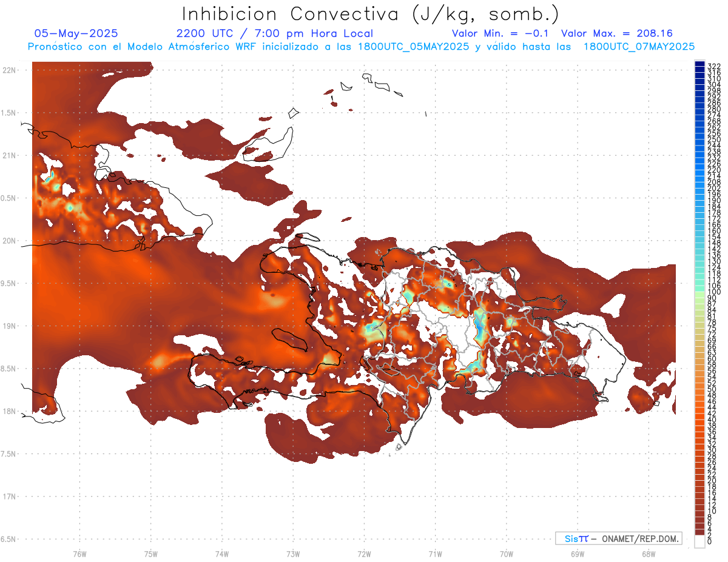Image resolution: width=728 pixels, height=562 pixels.
Task: Click the '9.5N' latitude label
Action: point(9,283)
